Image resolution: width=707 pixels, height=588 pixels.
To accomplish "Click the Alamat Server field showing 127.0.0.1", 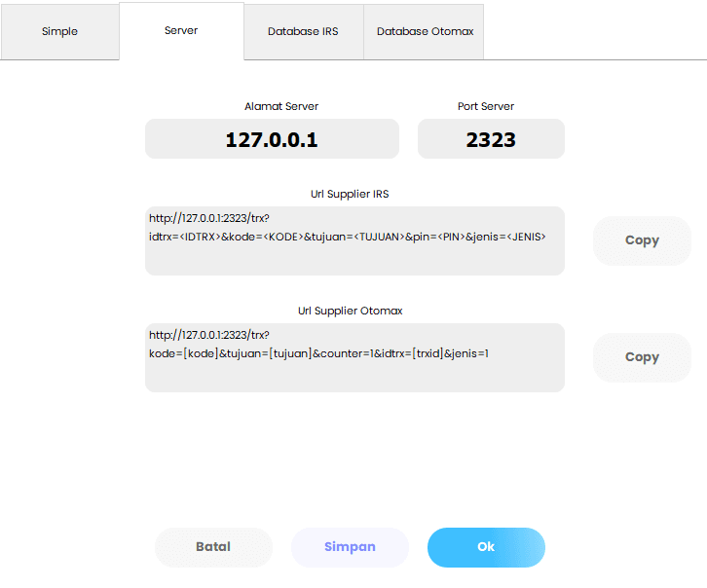I will (x=272, y=139).
